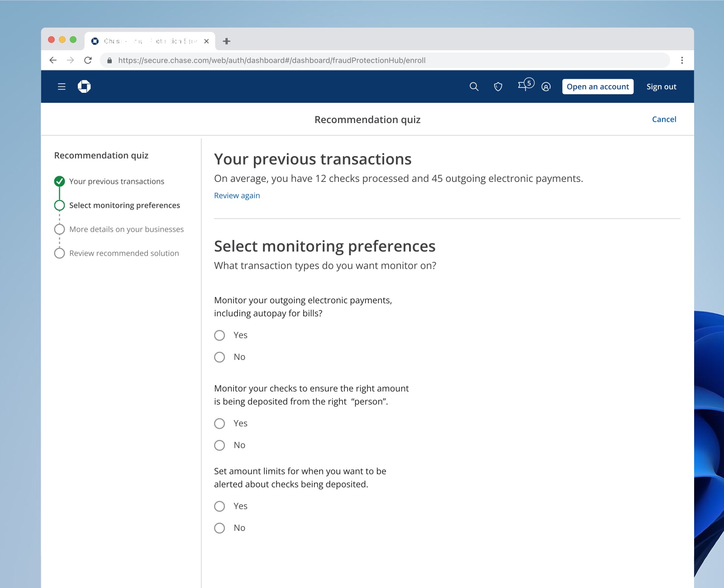Viewport: 724px width, 588px height.
Task: Open Review recommended solution step
Action: [124, 253]
